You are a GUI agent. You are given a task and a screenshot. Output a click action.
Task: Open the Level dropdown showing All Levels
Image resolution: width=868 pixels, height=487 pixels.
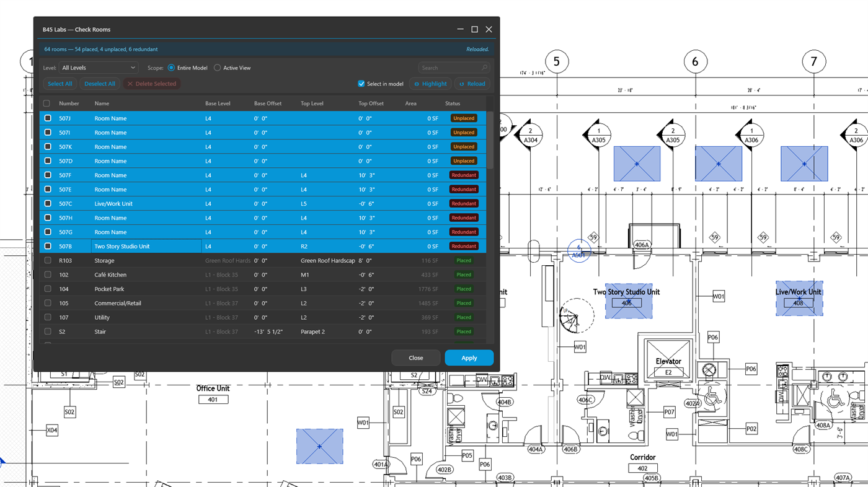[99, 68]
